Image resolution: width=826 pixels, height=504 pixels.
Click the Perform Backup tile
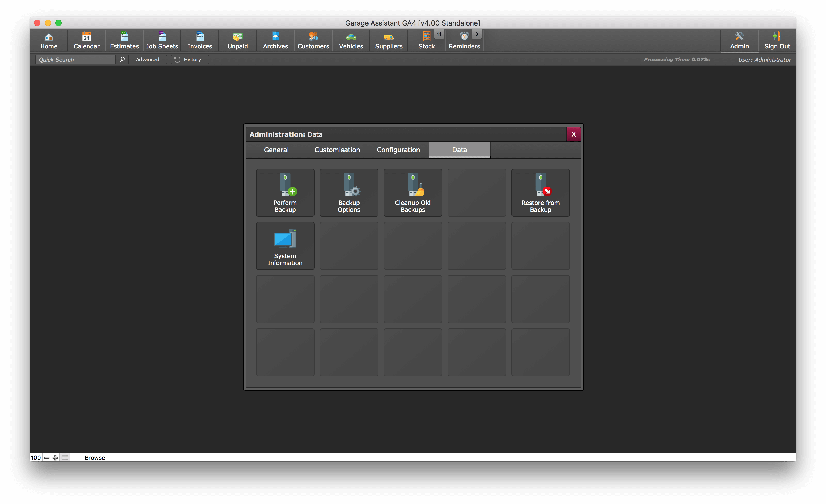point(285,192)
